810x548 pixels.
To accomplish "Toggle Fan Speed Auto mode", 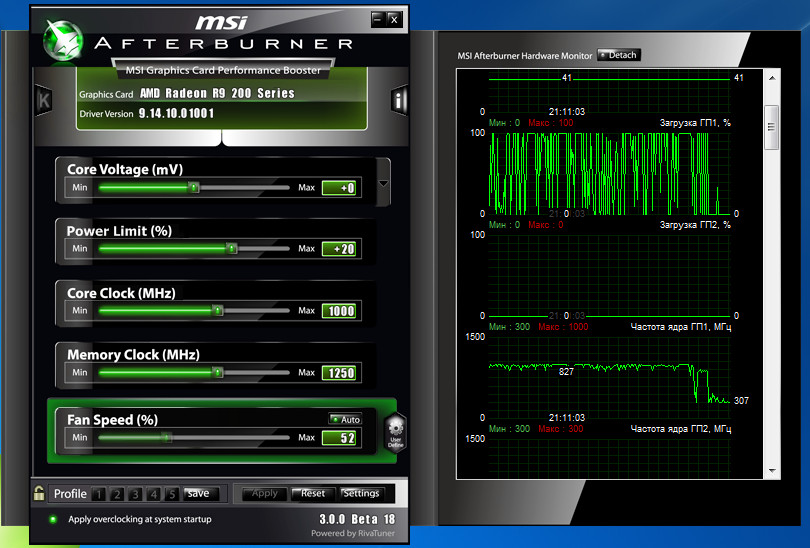I will (x=346, y=419).
